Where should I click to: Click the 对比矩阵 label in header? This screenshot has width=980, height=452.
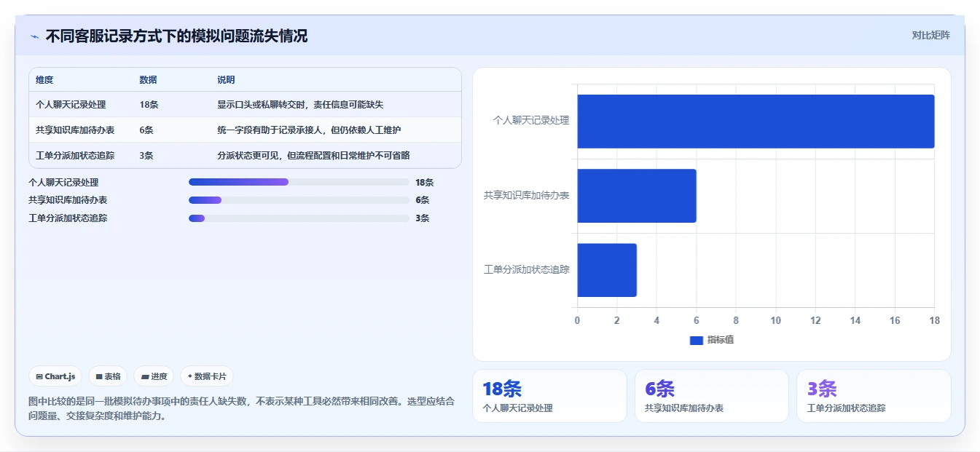(930, 35)
